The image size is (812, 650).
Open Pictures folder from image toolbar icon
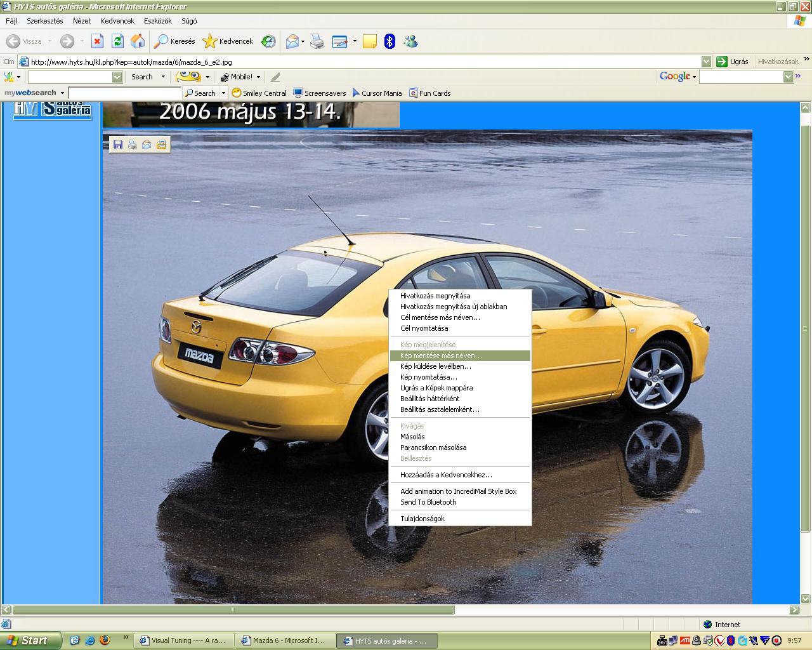coord(161,145)
